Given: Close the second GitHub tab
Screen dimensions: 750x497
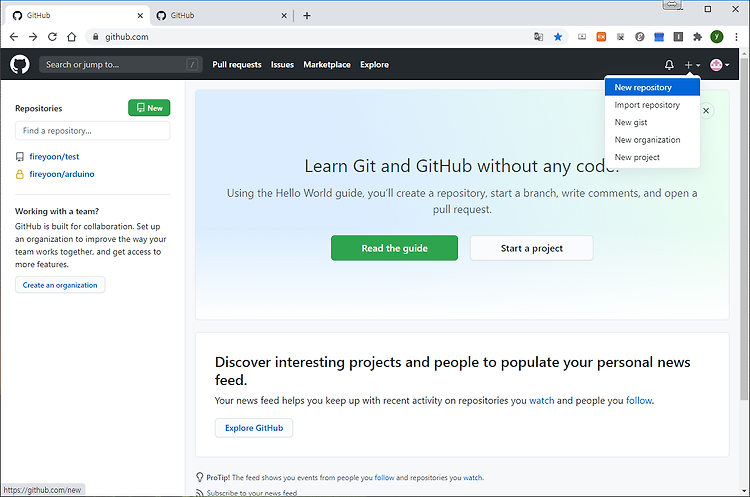Looking at the screenshot, I should (x=284, y=16).
